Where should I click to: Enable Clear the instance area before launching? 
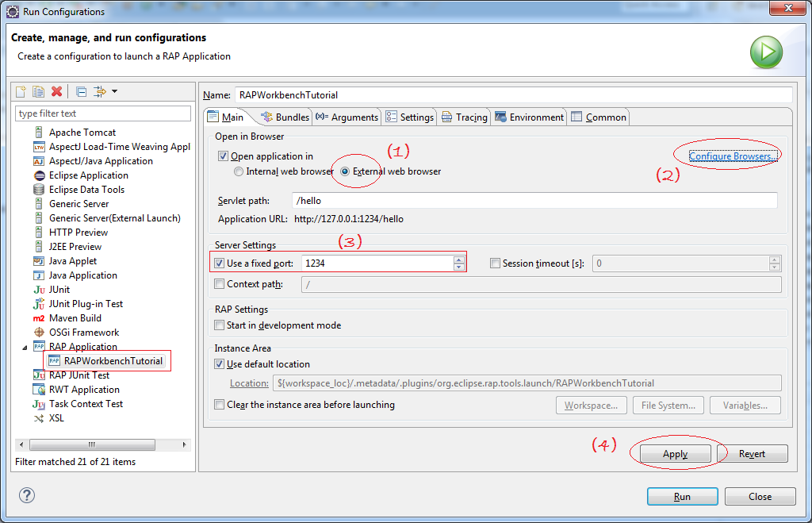pyautogui.click(x=219, y=405)
